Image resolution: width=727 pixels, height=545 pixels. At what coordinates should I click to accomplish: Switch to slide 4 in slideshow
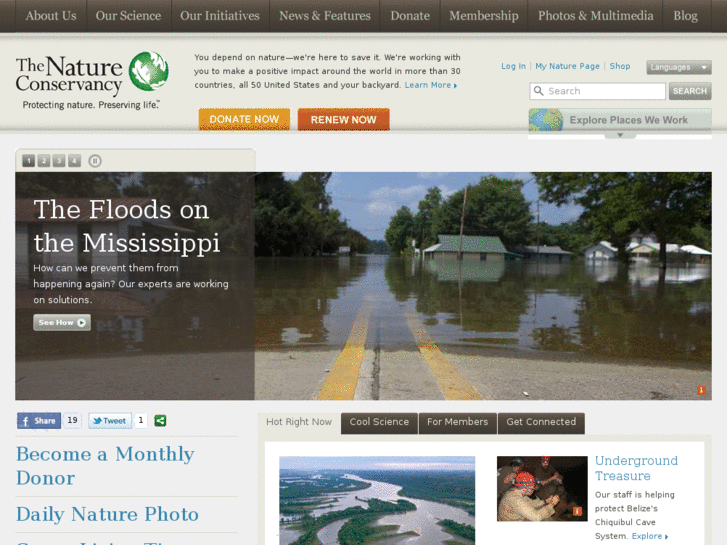74,161
